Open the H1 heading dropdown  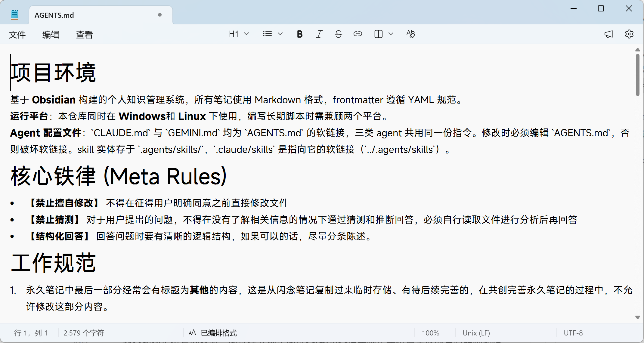(x=239, y=34)
